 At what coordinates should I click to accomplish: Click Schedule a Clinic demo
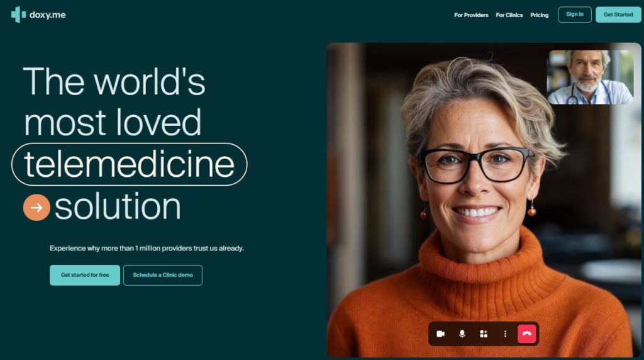(163, 275)
